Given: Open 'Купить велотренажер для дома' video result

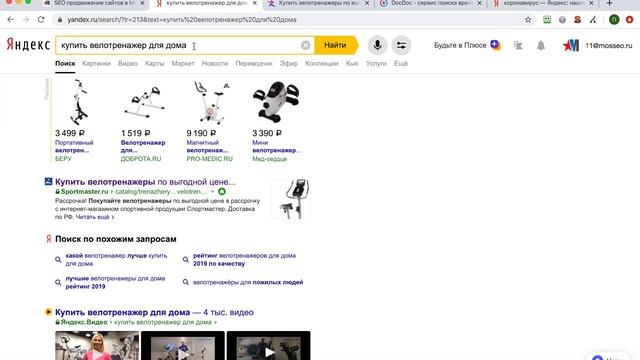Looking at the screenshot, I should click(x=154, y=312).
